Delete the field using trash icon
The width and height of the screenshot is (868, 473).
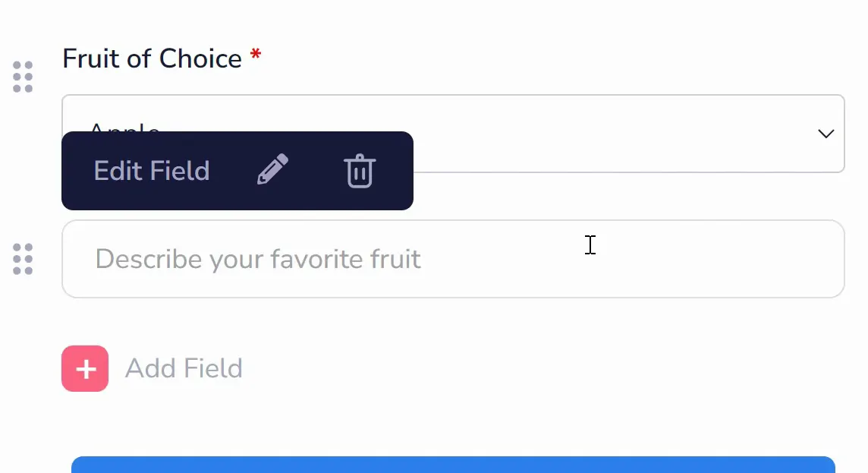click(360, 171)
